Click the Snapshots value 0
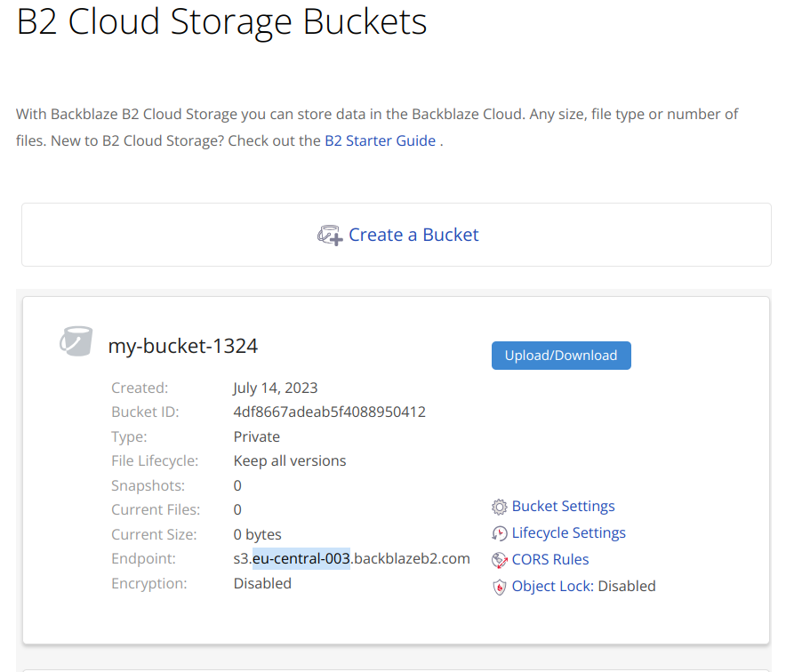Viewport: 786px width, 672px height. click(x=237, y=485)
